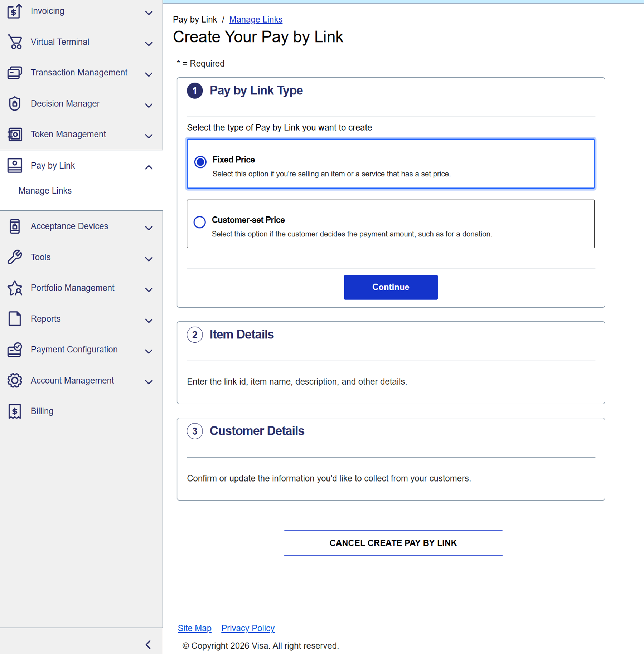Expand the Reports section chevron
644x654 pixels.
(x=149, y=321)
